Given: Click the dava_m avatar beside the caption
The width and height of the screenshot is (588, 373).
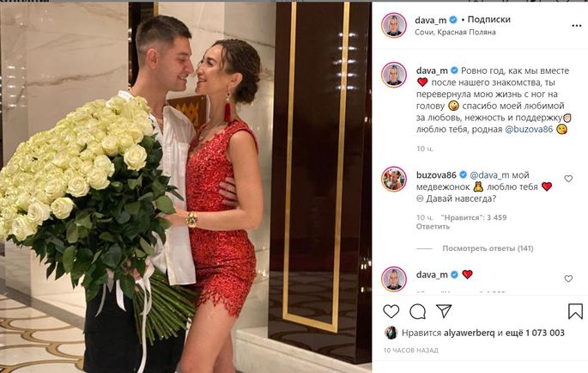Looking at the screenshot, I should coord(394,75).
